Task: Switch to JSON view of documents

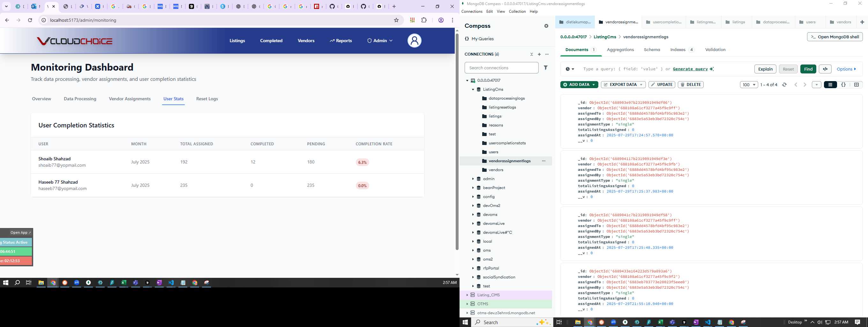Action: (x=843, y=85)
